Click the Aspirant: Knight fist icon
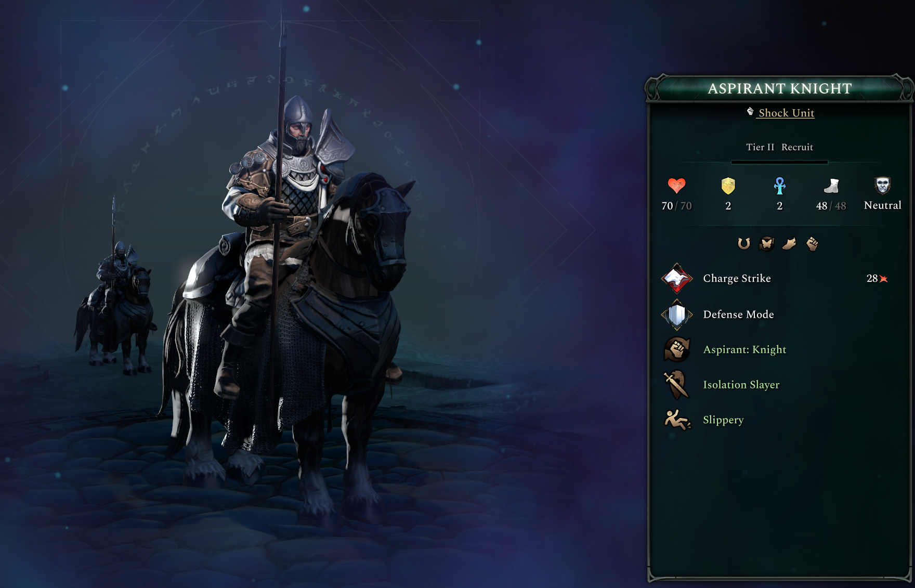This screenshot has width=915, height=588. [676, 349]
